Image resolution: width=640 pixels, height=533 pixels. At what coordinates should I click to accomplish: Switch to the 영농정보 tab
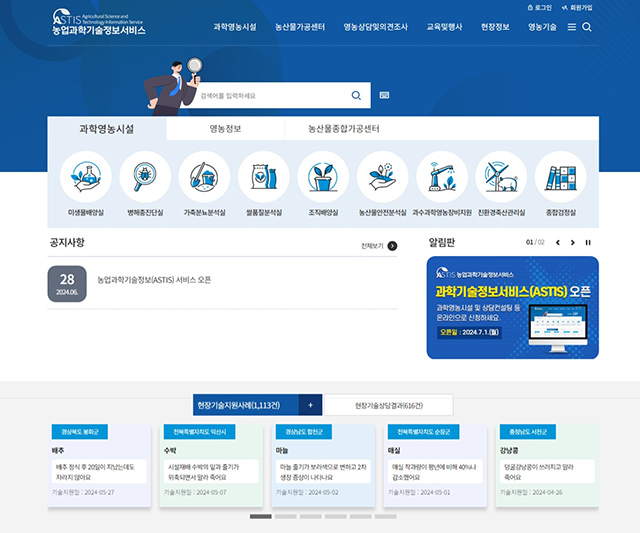[x=225, y=129]
